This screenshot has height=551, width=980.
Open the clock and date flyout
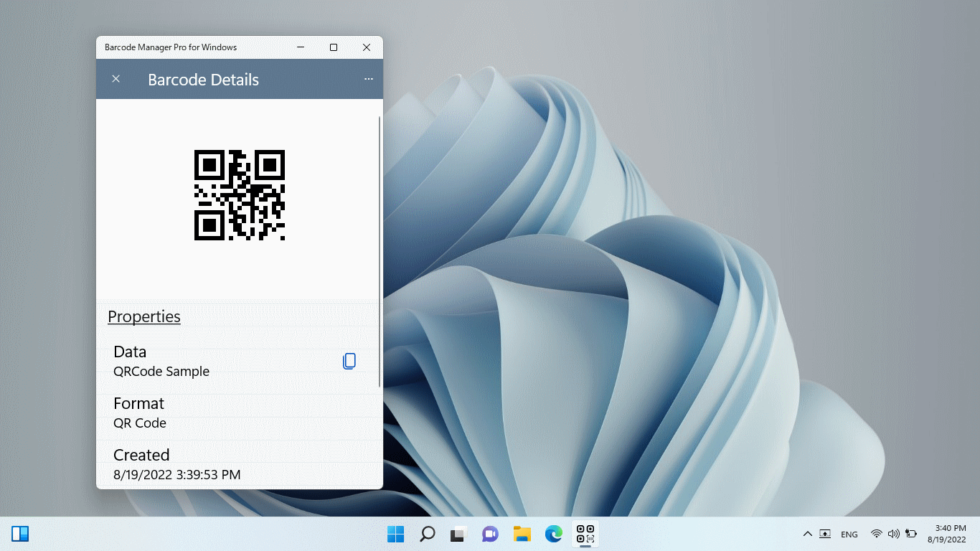pyautogui.click(x=947, y=534)
